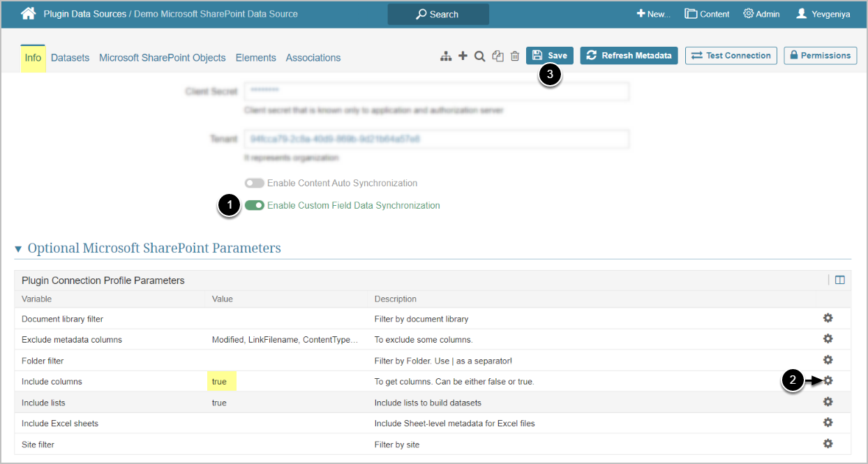The height and width of the screenshot is (464, 868).
Task: Click the Plugin Connection Profile Parameters title
Action: pos(103,280)
